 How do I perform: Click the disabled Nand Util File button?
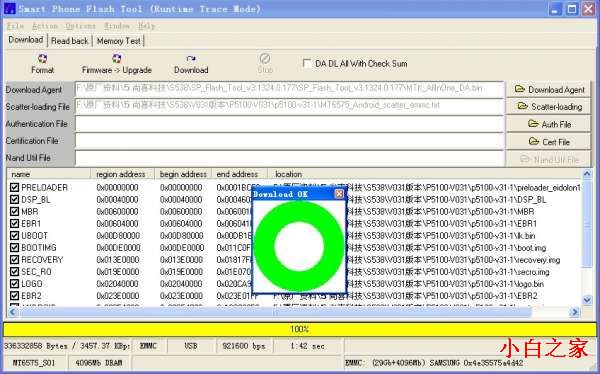coord(548,159)
